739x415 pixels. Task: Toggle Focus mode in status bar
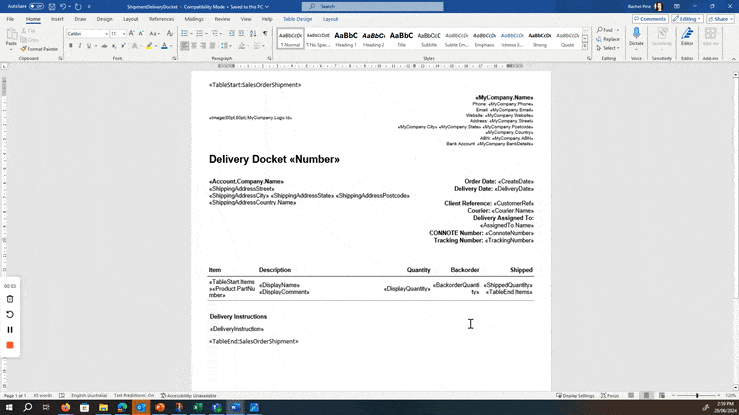click(611, 396)
